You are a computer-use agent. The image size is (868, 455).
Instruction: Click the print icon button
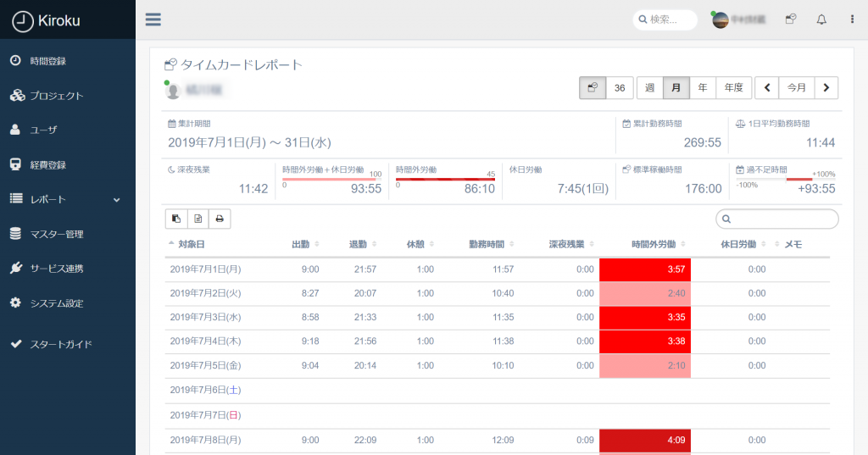[220, 219]
